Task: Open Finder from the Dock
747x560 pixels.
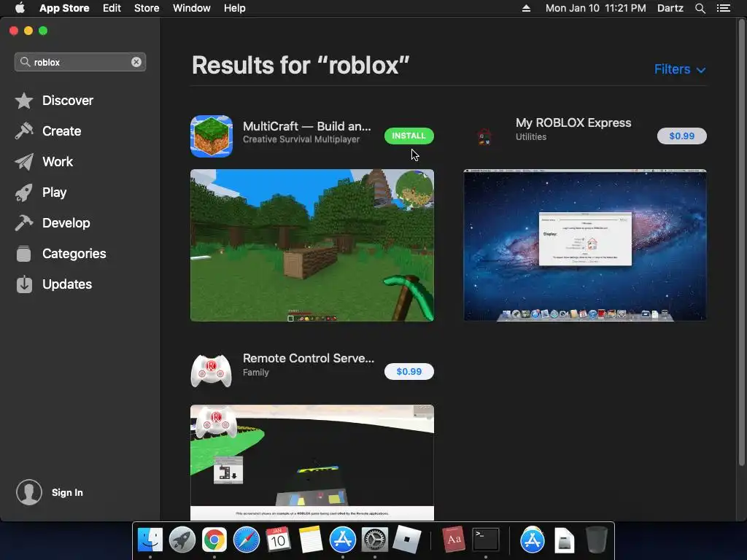Action: click(x=150, y=540)
